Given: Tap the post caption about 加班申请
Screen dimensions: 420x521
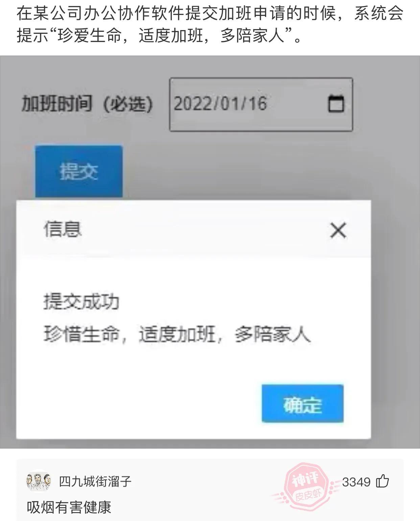Looking at the screenshot, I should click(210, 24).
